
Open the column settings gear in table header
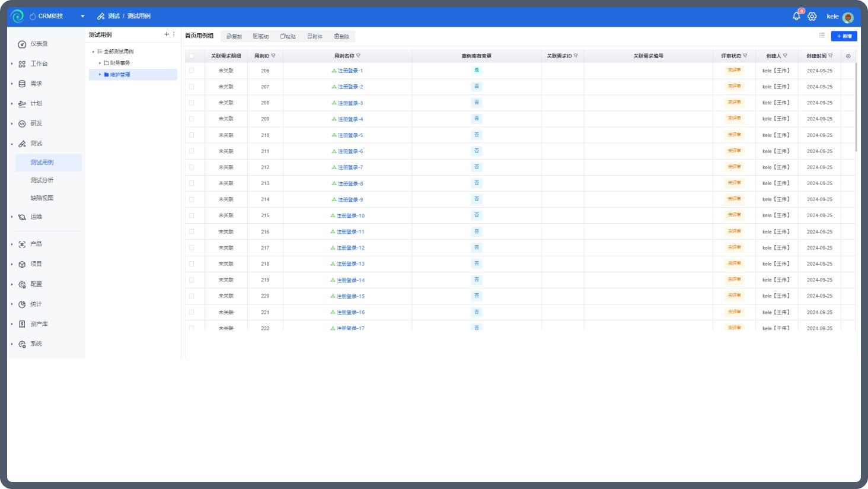[848, 56]
